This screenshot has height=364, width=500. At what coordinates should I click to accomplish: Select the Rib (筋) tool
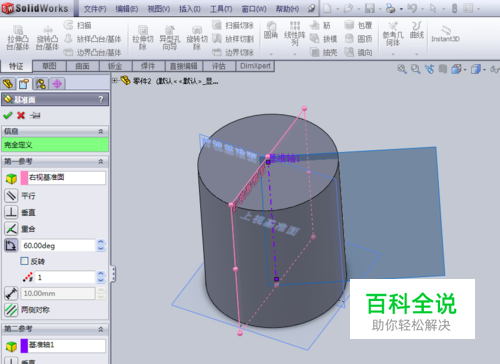point(320,25)
